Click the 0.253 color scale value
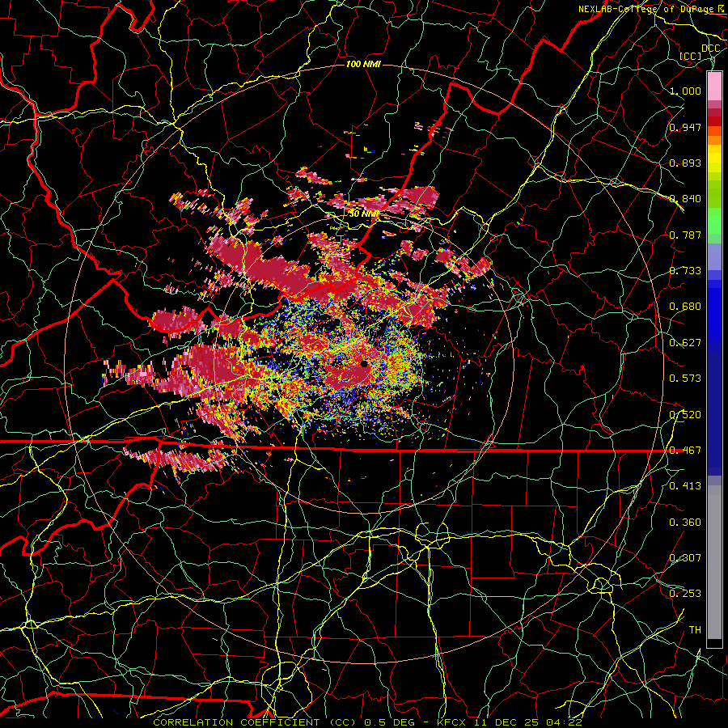728x728 pixels. tap(685, 594)
